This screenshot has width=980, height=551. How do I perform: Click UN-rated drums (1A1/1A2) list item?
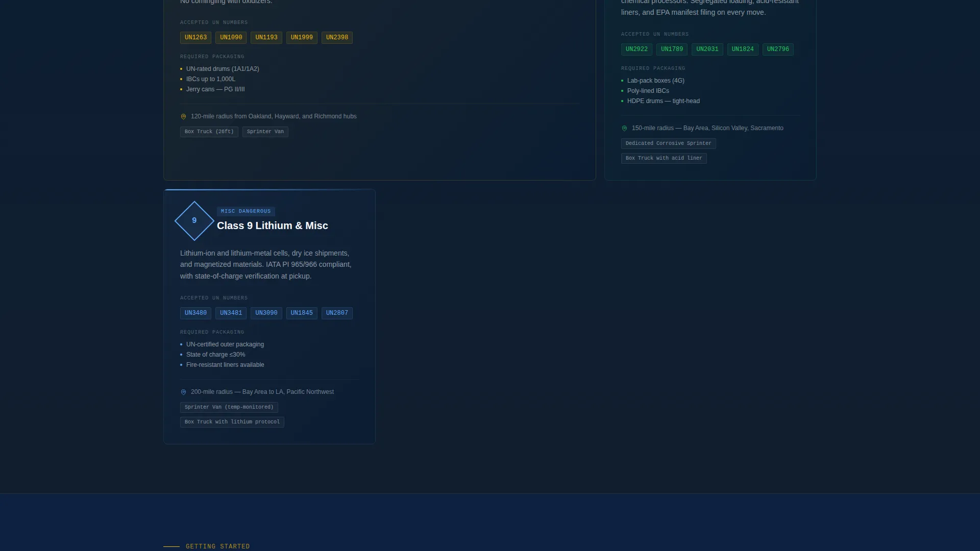coord(223,69)
